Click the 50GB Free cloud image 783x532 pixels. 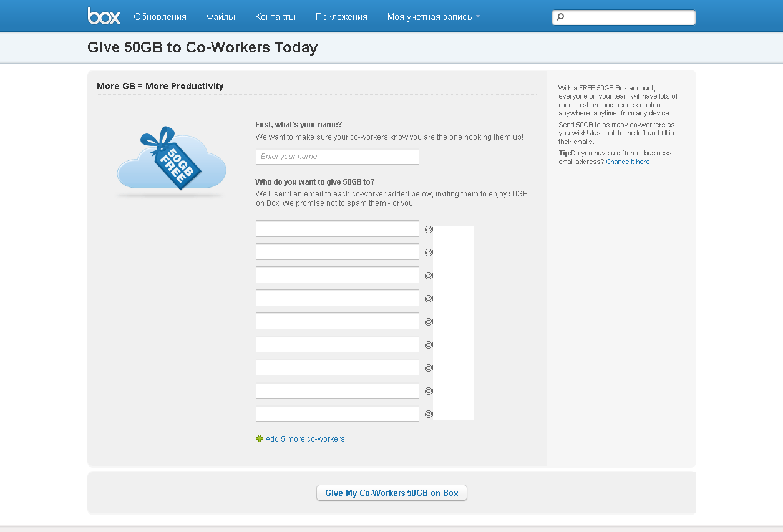click(170, 162)
